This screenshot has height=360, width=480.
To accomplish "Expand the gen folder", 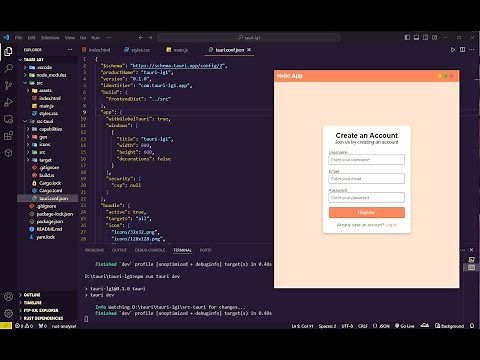I will click(43, 137).
